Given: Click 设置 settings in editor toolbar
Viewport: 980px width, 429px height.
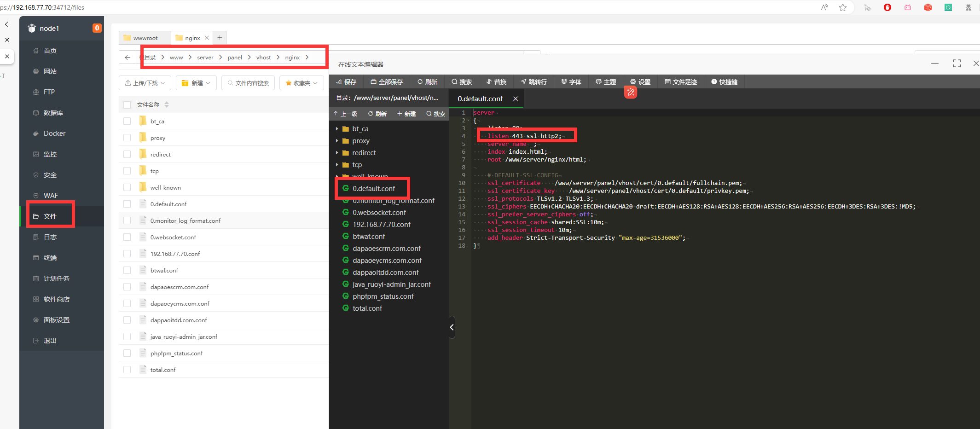Looking at the screenshot, I should (640, 82).
